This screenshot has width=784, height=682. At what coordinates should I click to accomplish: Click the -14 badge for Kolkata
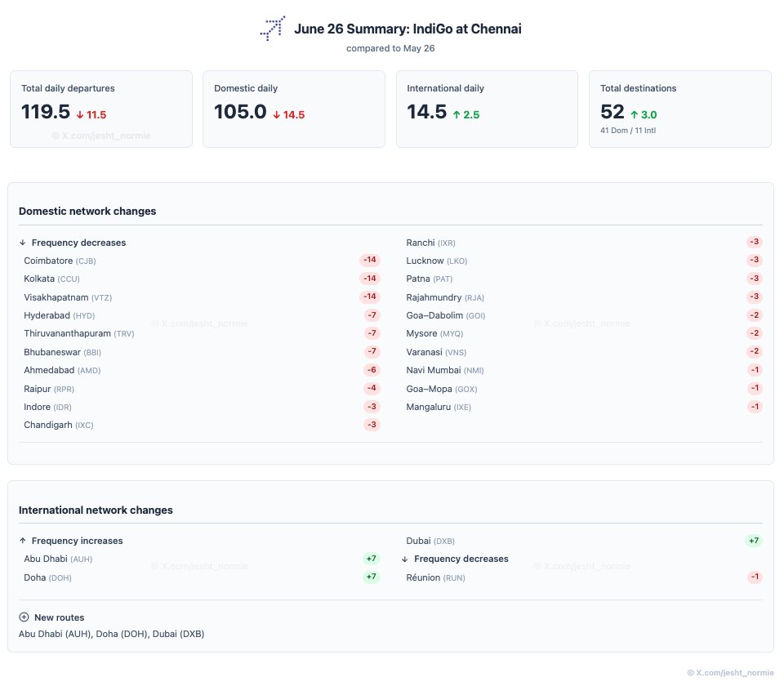tap(369, 278)
